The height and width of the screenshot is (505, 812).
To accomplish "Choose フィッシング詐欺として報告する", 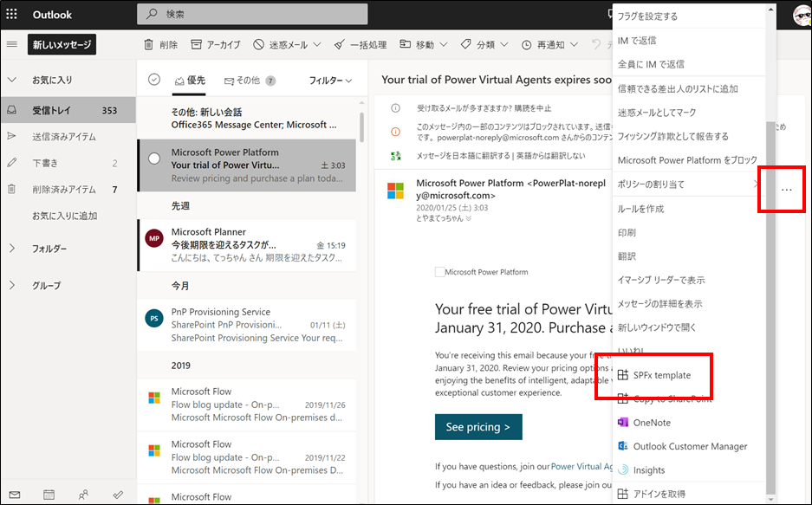I will click(x=689, y=136).
